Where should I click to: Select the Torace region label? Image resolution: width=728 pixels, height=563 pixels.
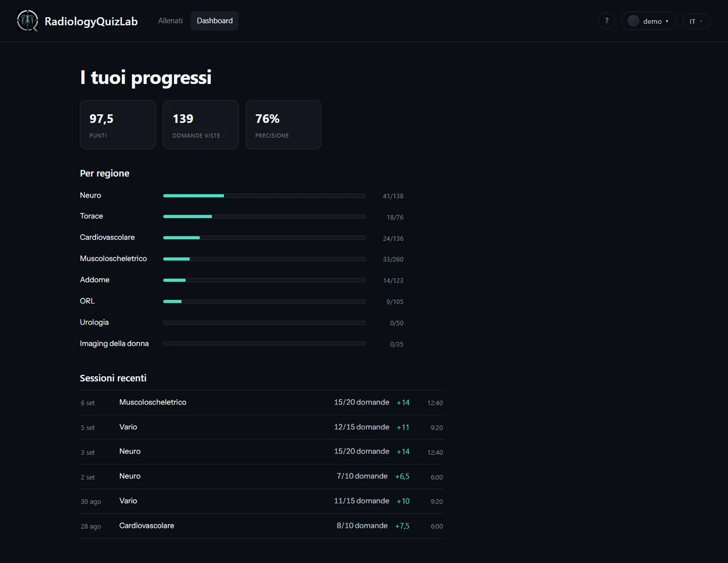(x=92, y=216)
